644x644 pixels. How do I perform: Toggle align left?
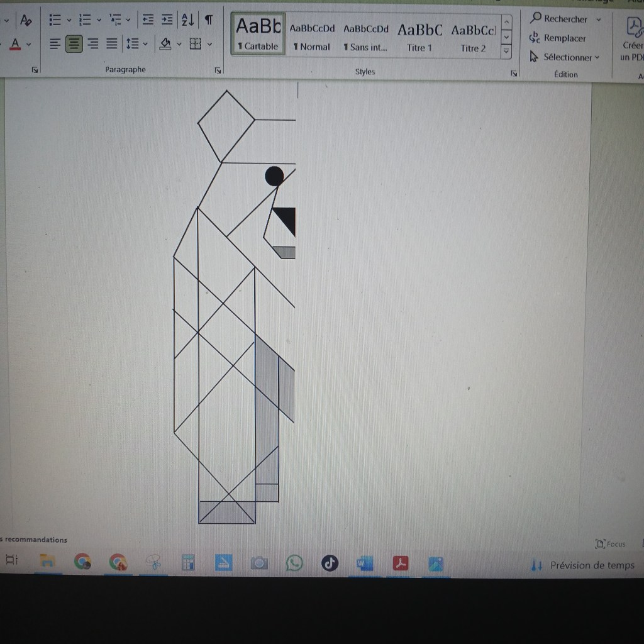[55, 43]
